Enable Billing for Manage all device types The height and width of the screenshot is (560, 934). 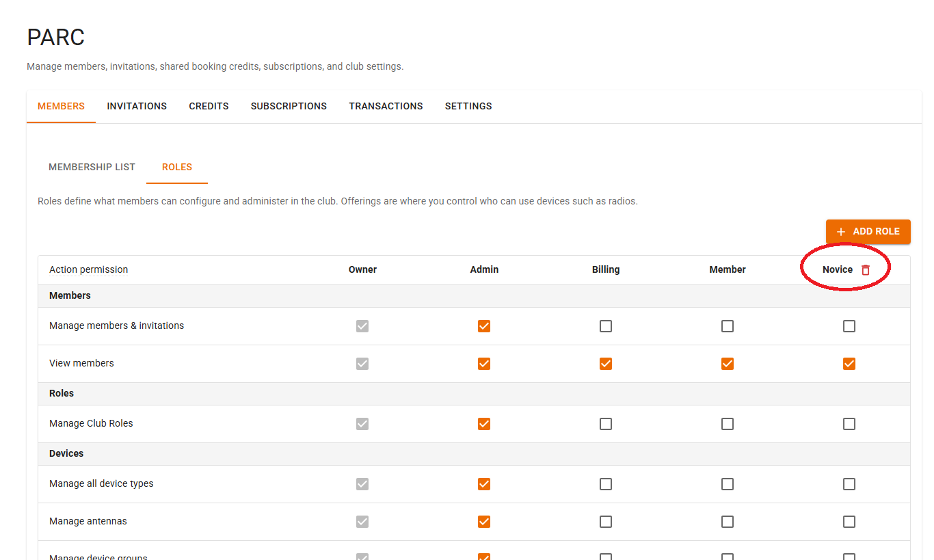[606, 484]
